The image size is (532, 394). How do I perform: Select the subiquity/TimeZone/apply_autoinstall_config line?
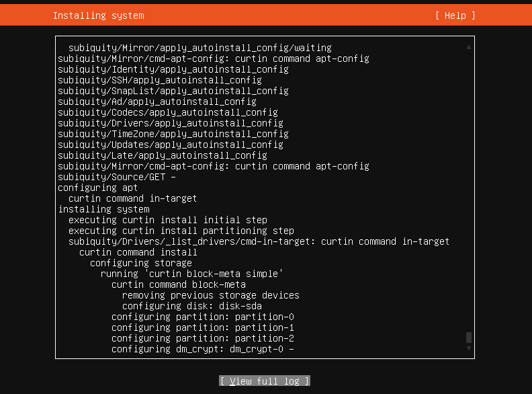173,134
